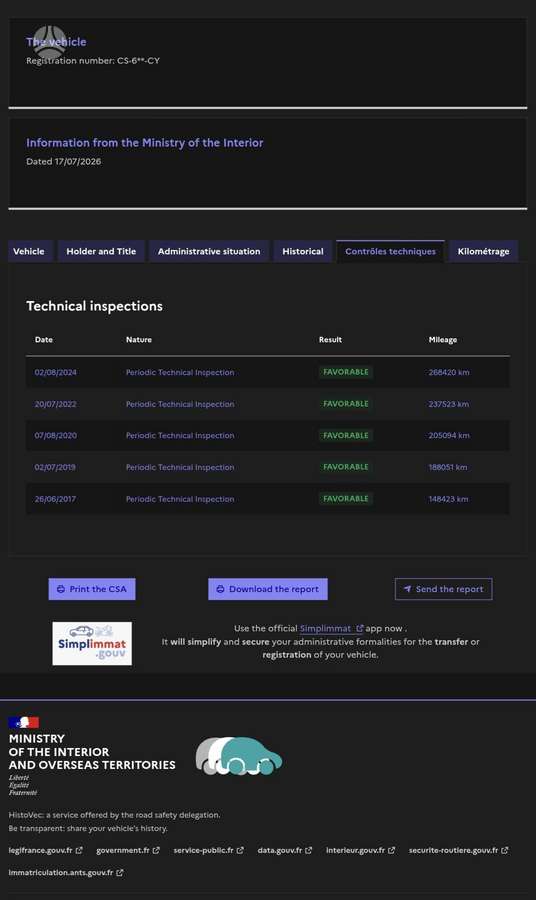Click external icon beside immatriculation.ants.gouv.fr
Viewport: 536px width, 900px height.
(120, 872)
